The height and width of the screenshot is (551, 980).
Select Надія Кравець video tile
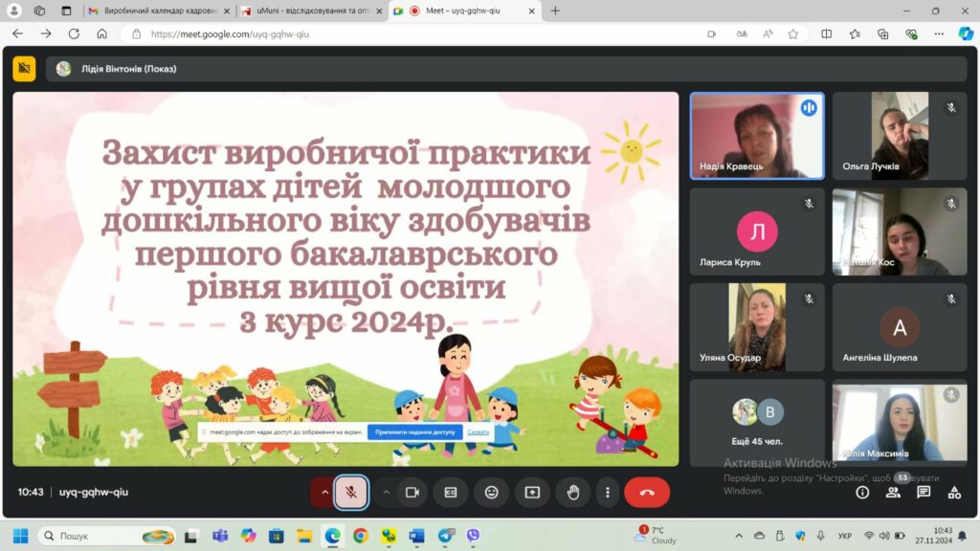[756, 136]
